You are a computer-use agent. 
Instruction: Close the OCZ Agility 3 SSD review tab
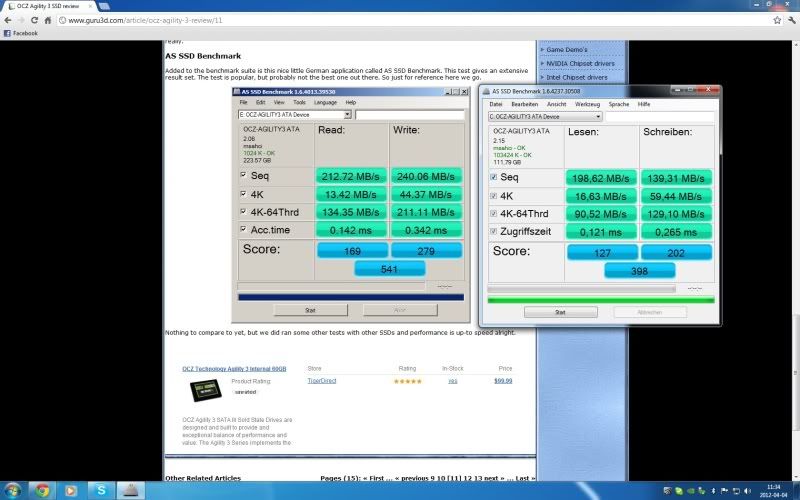coord(91,6)
